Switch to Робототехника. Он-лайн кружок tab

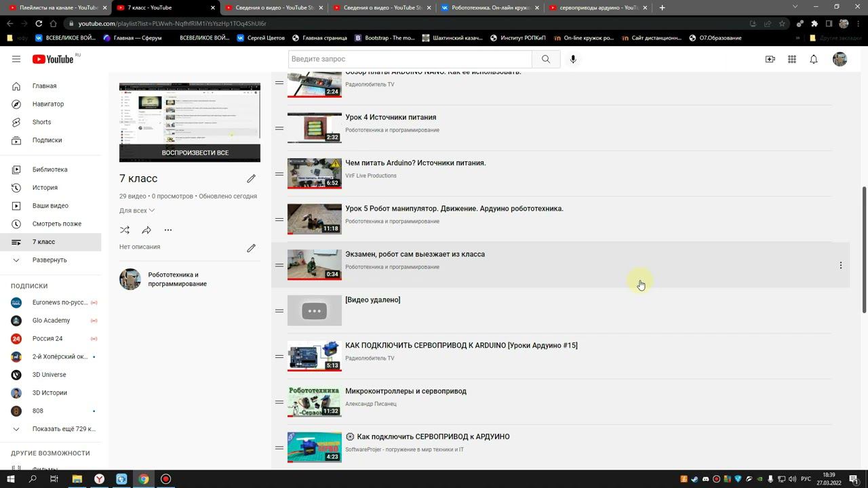coord(490,7)
